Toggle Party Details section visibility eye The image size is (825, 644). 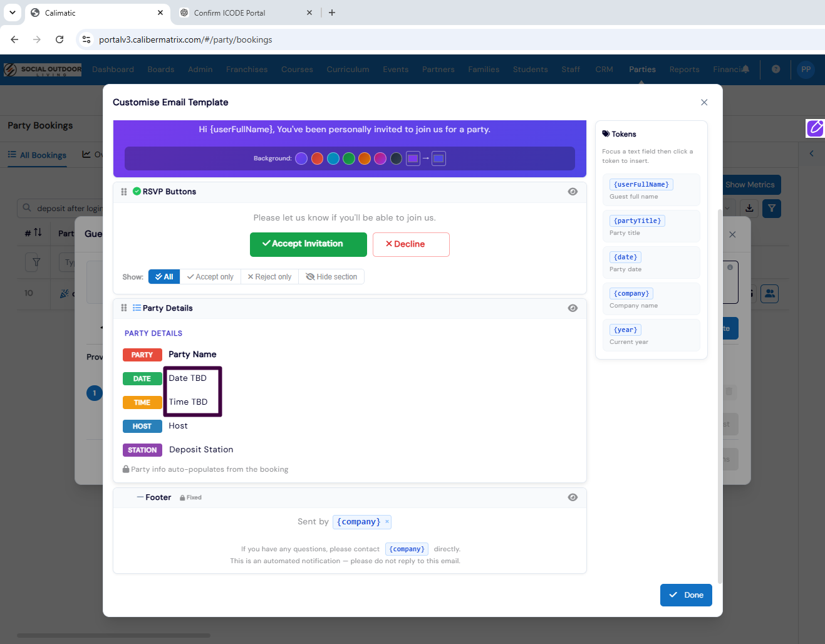point(573,308)
